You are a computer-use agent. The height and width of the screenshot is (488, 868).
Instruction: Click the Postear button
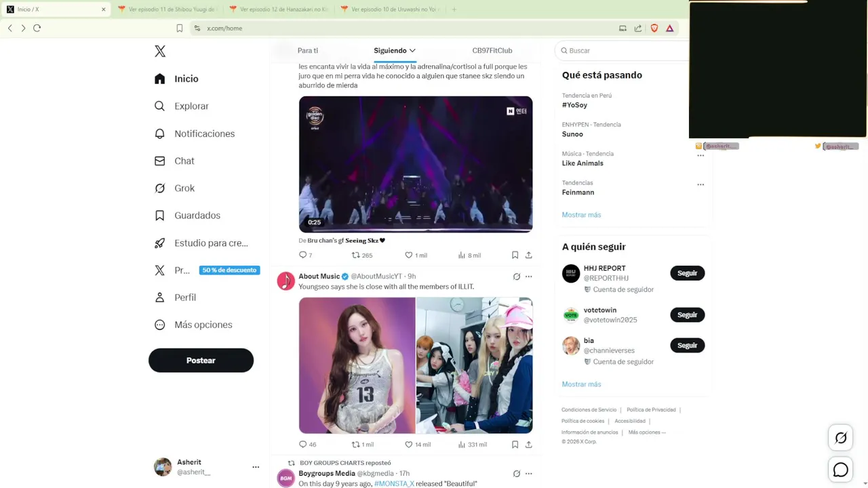tap(201, 361)
